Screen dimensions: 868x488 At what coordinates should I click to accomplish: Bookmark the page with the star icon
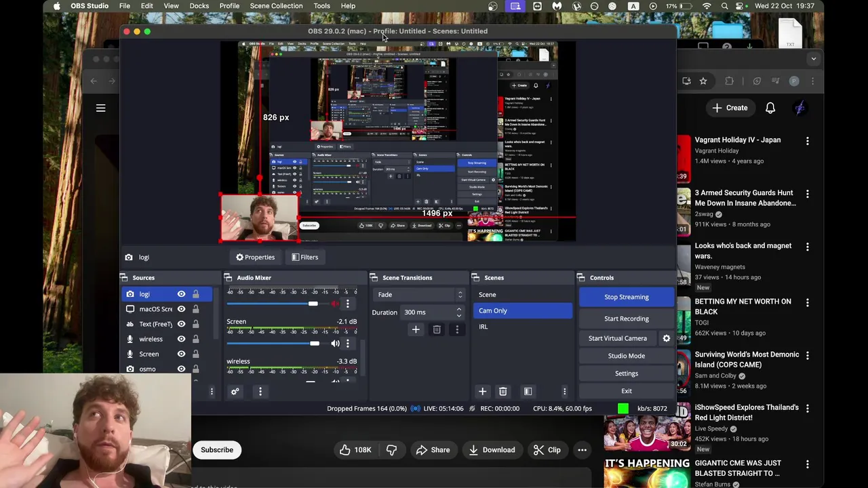pos(703,81)
